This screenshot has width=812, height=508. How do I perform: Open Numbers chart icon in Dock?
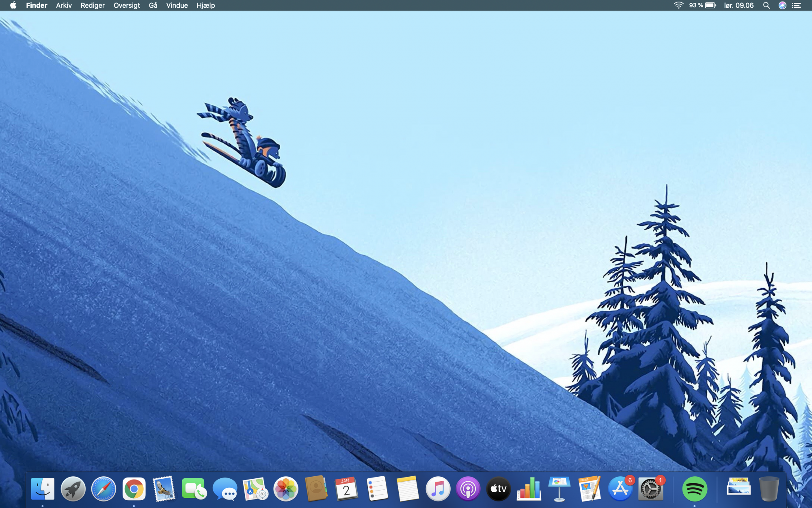click(x=529, y=488)
